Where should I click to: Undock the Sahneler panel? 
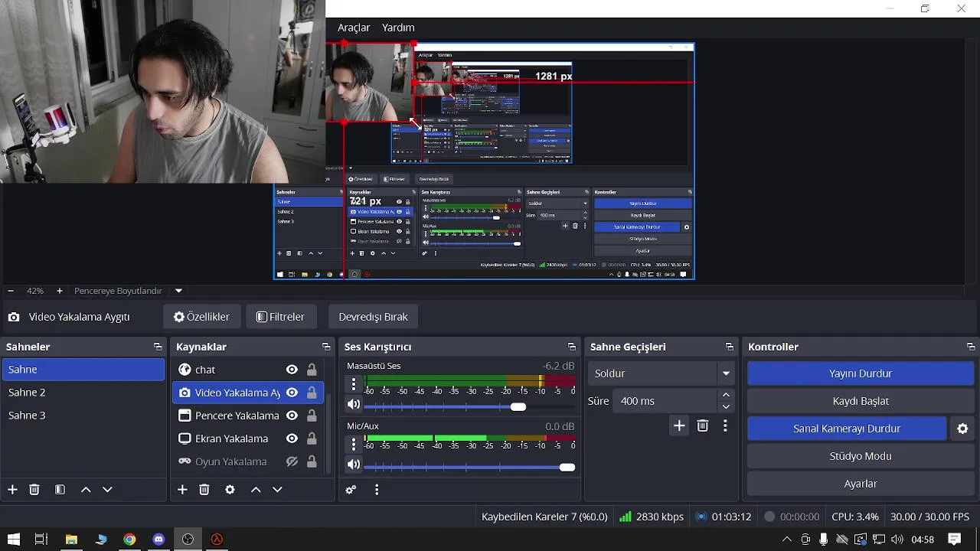pyautogui.click(x=158, y=347)
